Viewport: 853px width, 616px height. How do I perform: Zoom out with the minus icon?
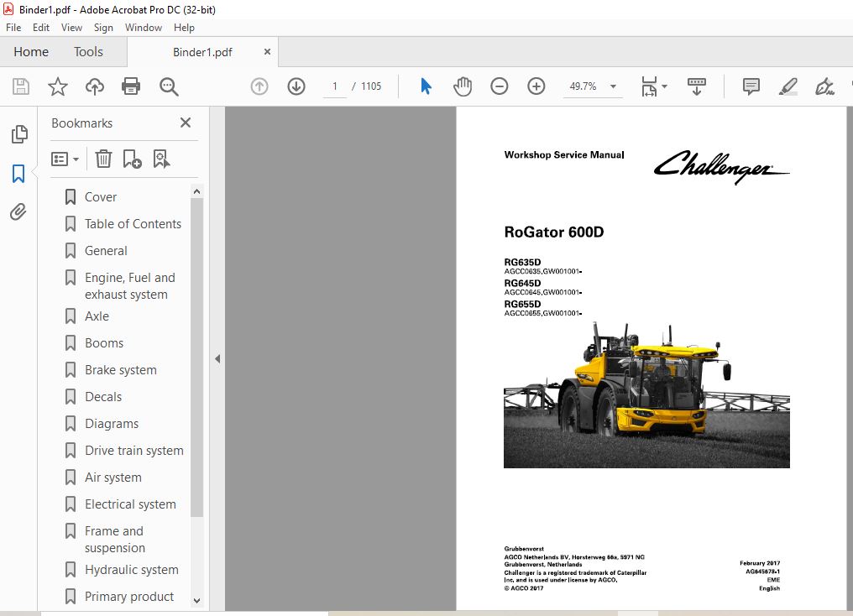click(499, 86)
